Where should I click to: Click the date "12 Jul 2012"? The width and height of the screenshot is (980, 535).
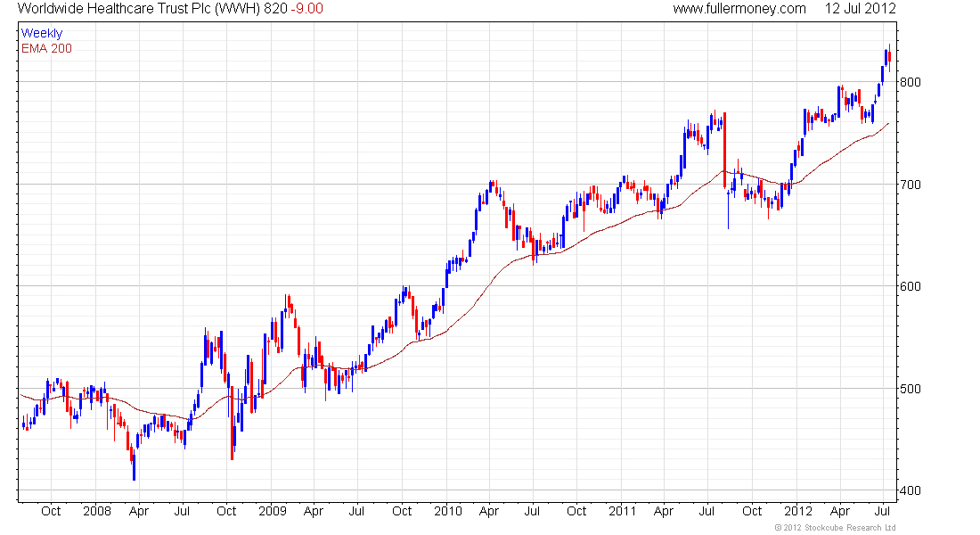click(x=860, y=9)
